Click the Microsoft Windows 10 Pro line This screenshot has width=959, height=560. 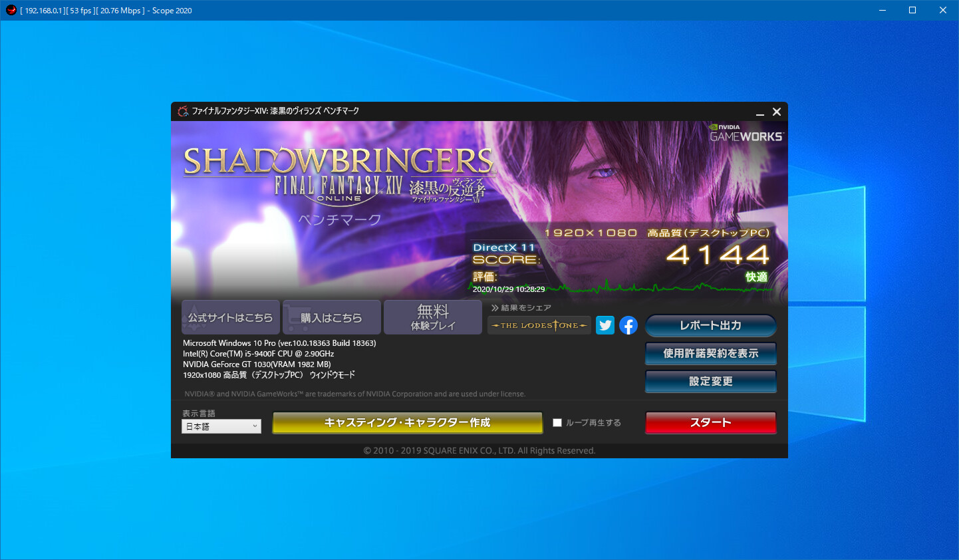click(x=279, y=343)
